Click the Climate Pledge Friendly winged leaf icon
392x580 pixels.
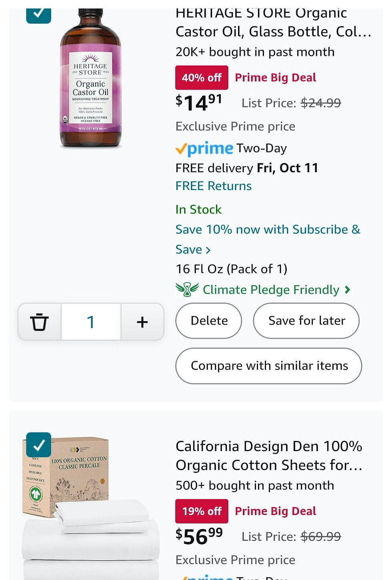(x=187, y=289)
